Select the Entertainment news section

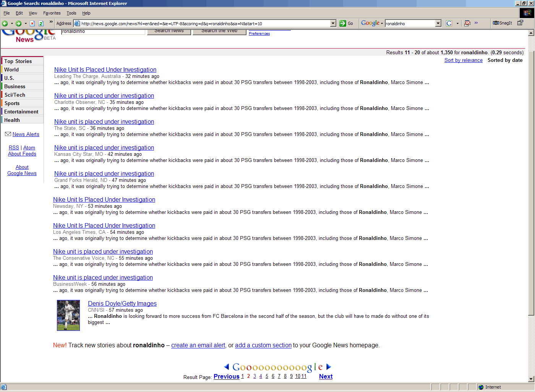(x=23, y=112)
